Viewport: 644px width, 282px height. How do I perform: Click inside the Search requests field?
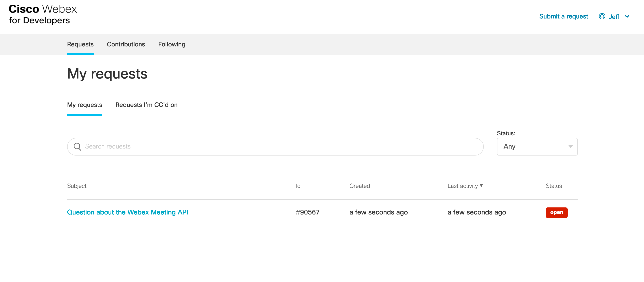click(x=276, y=146)
